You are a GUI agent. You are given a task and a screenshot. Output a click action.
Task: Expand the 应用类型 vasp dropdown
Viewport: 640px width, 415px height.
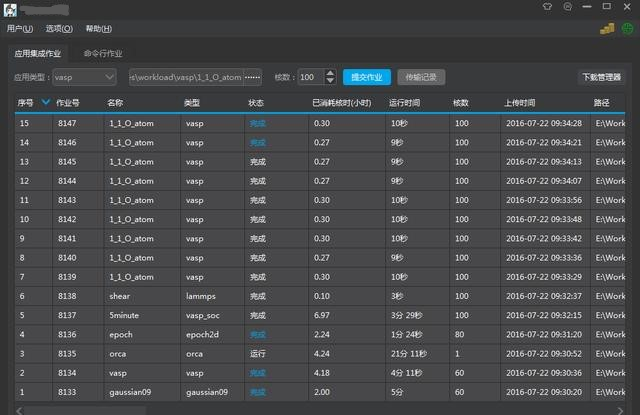pyautogui.click(x=109, y=77)
